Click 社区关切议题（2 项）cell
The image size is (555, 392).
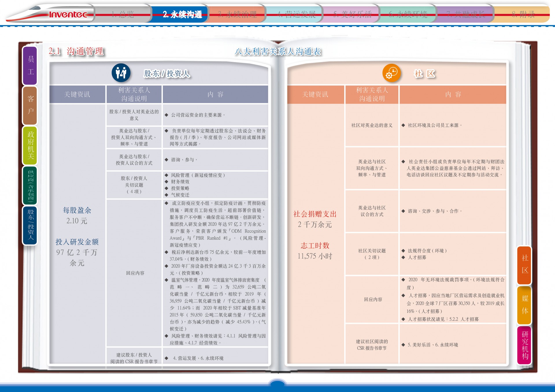(x=372, y=254)
